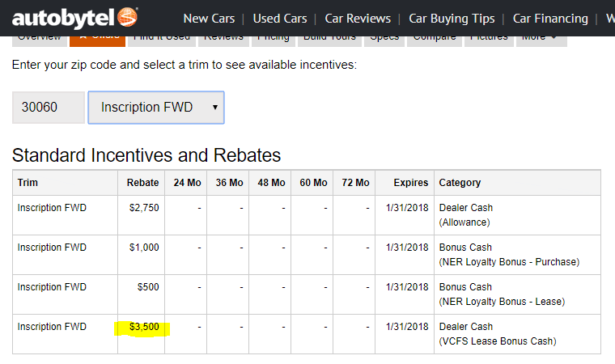
Task: Click the 60 Mo column header
Action: 313,183
